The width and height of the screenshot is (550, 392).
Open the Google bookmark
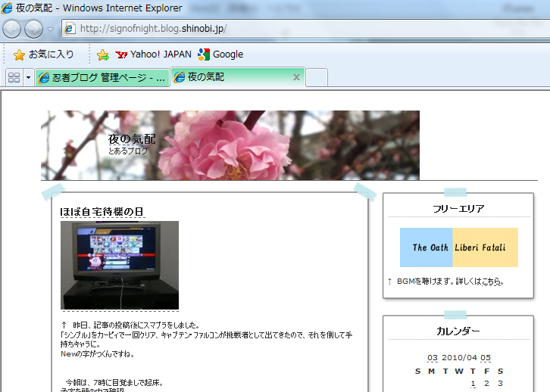point(220,54)
